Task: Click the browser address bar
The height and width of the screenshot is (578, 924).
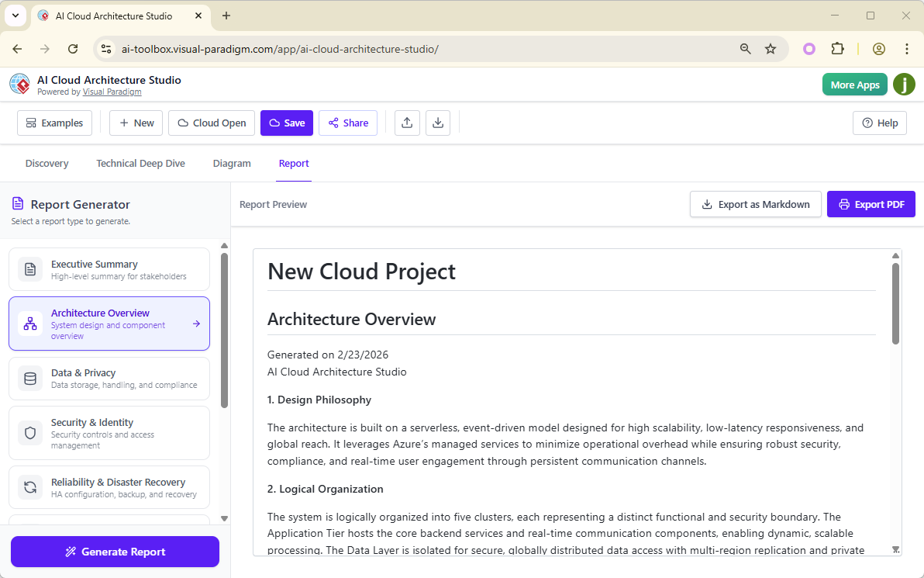Action: point(310,48)
